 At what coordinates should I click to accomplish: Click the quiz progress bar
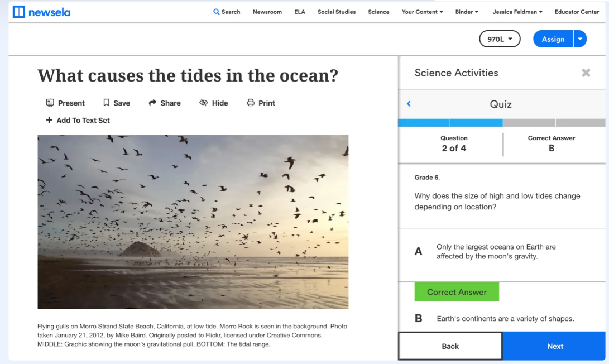point(501,122)
